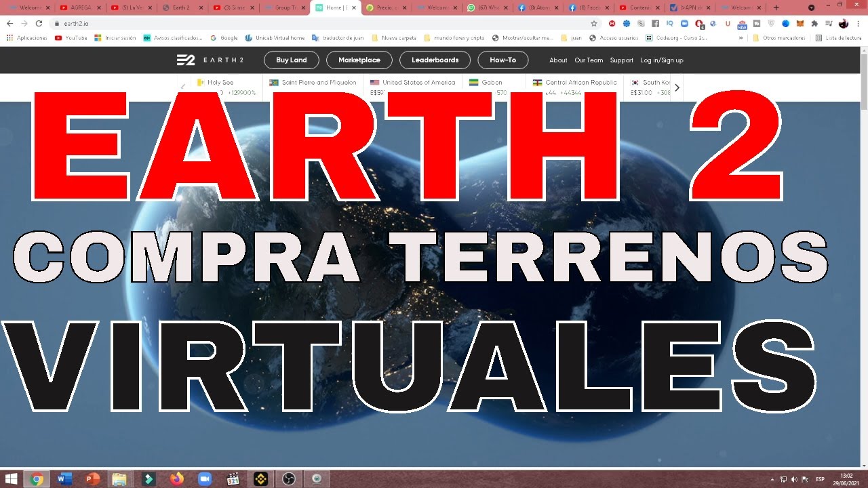Open OBS Studio from the taskbar
The height and width of the screenshot is (488, 868).
click(x=288, y=479)
